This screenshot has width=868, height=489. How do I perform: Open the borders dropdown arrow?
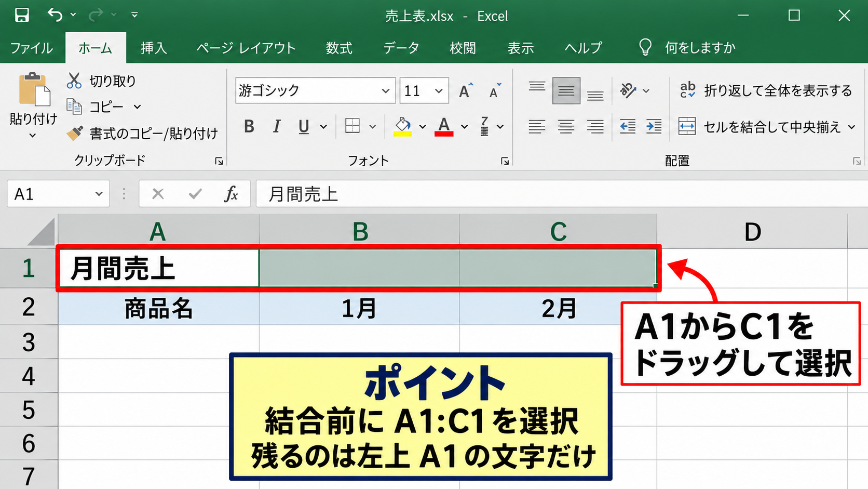point(372,126)
